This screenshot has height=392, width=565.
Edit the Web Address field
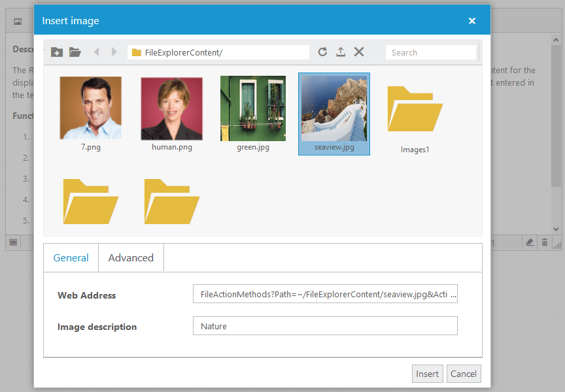pos(325,294)
